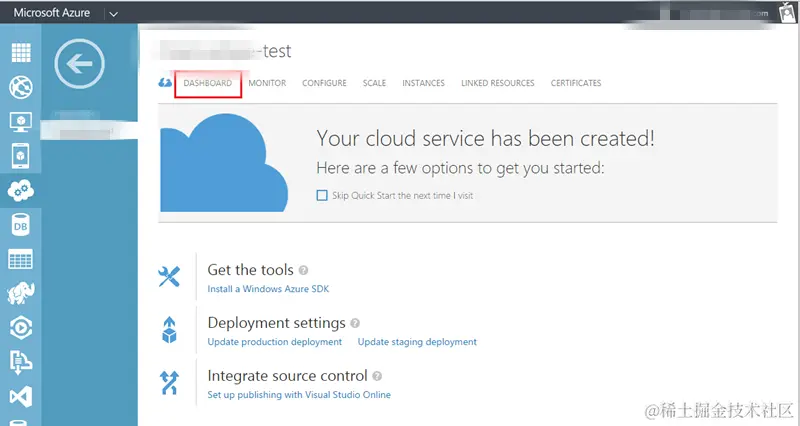Click the Your cloud service has been created heading
Image resolution: width=800 pixels, height=426 pixels.
pyautogui.click(x=485, y=138)
